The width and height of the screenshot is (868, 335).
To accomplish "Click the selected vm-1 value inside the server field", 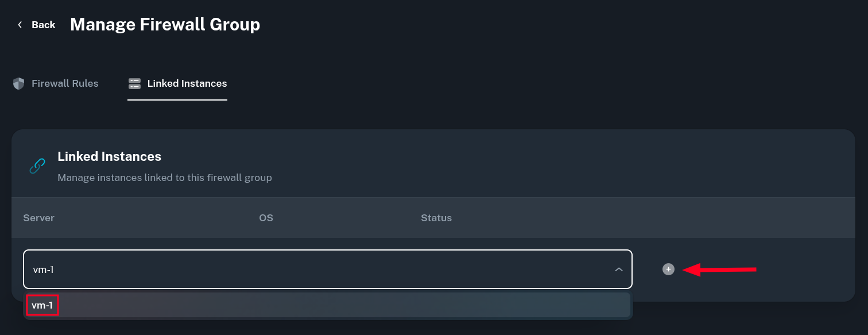I will pyautogui.click(x=44, y=269).
